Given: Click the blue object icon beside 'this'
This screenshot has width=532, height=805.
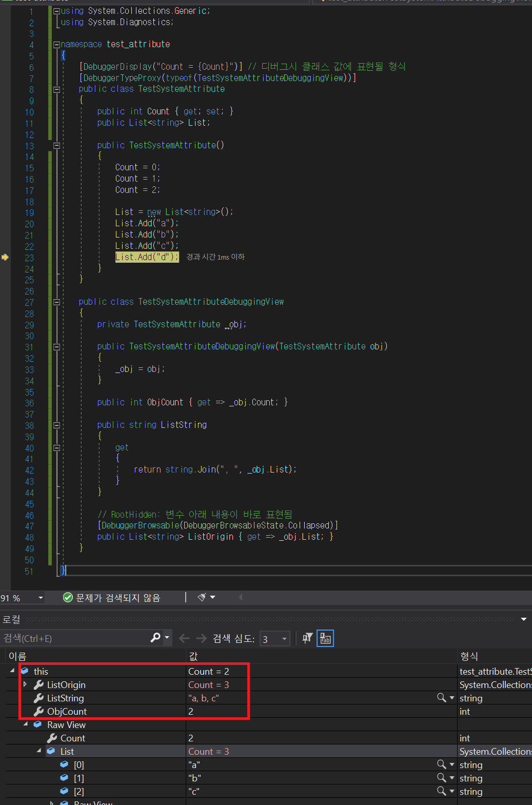Looking at the screenshot, I should [25, 671].
